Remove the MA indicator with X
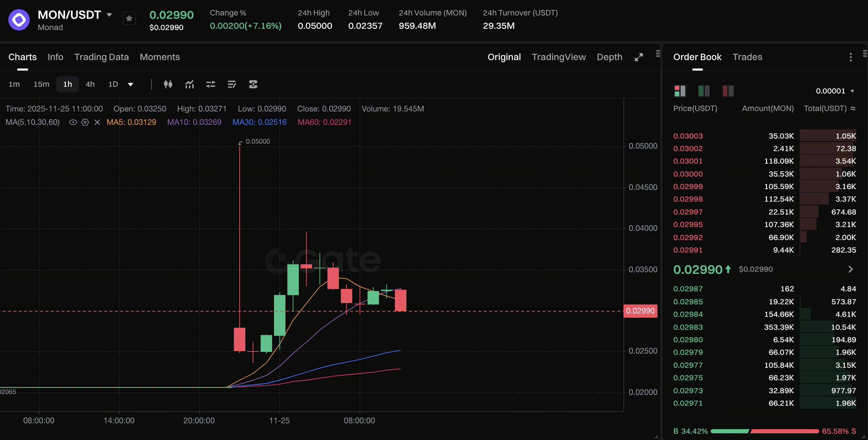Screen dimensions: 868x440 [x=97, y=122]
